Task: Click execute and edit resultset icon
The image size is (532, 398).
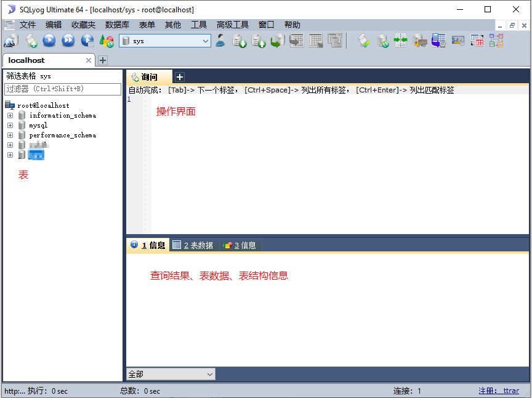Action: point(87,41)
